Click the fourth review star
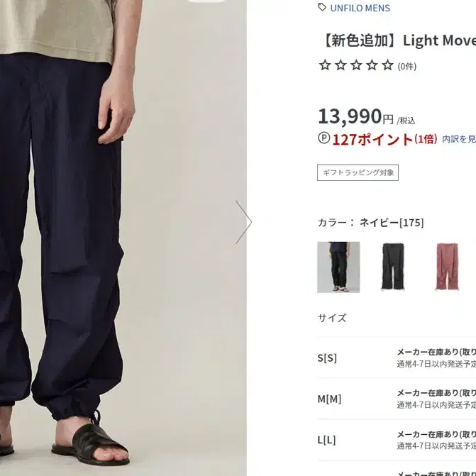The image size is (476, 476). coord(372,65)
